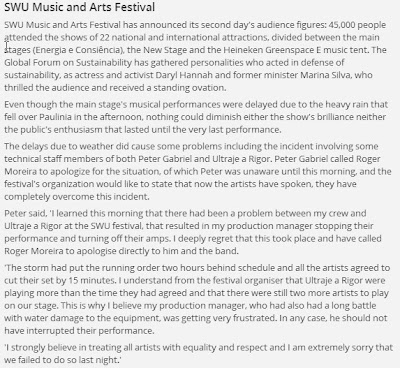Click the heading SWU Music and Arts Festival

pyautogui.click(x=79, y=7)
